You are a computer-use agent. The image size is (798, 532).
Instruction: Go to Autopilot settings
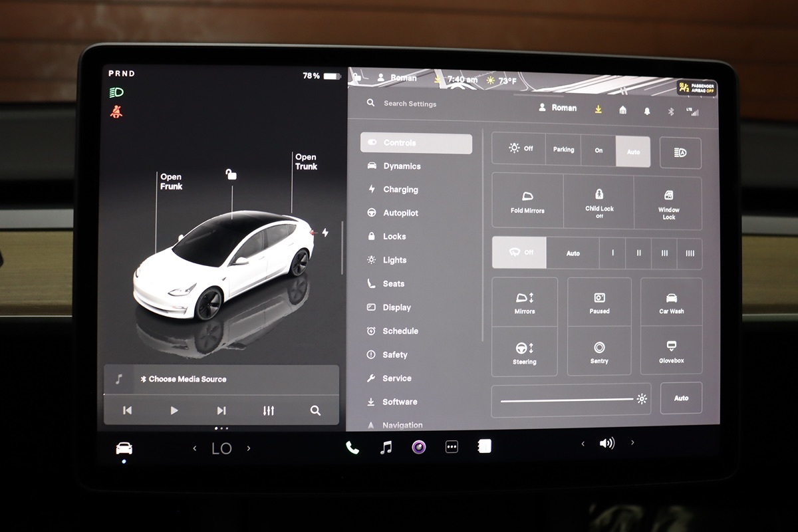click(393, 213)
